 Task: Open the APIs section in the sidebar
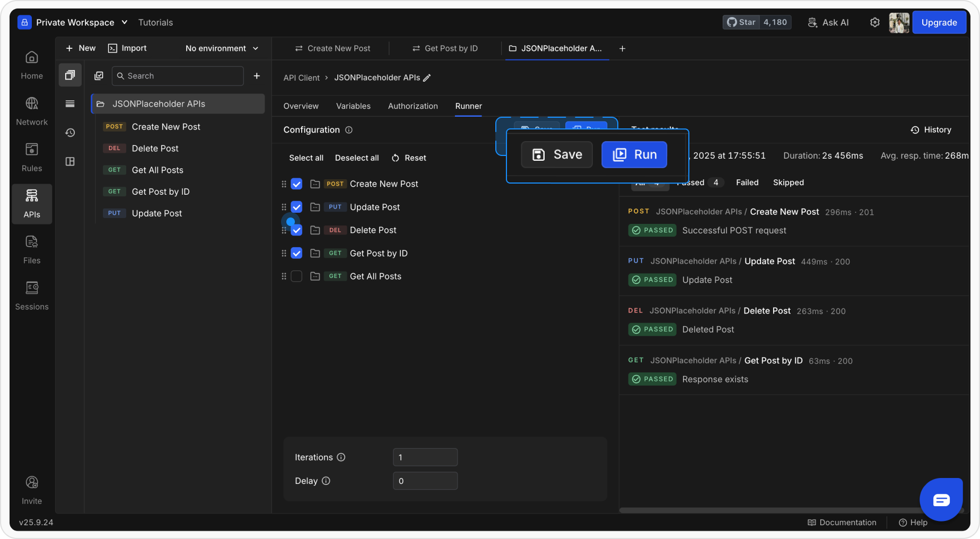[x=32, y=204]
